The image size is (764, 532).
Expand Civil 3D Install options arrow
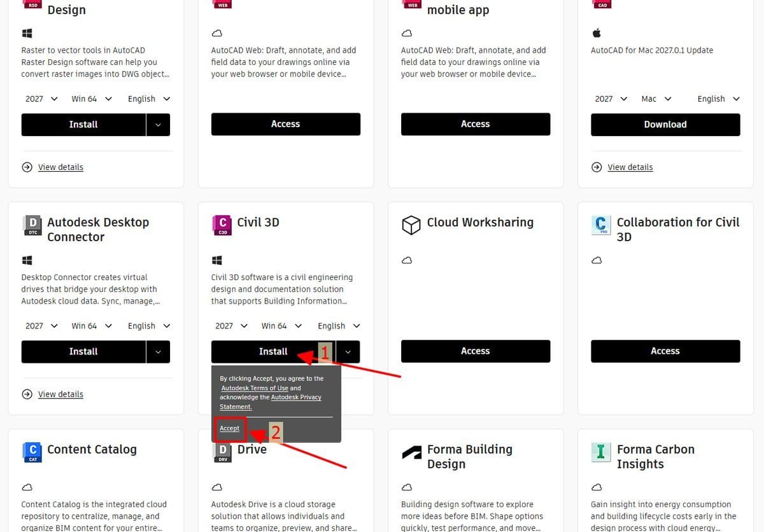click(x=348, y=352)
